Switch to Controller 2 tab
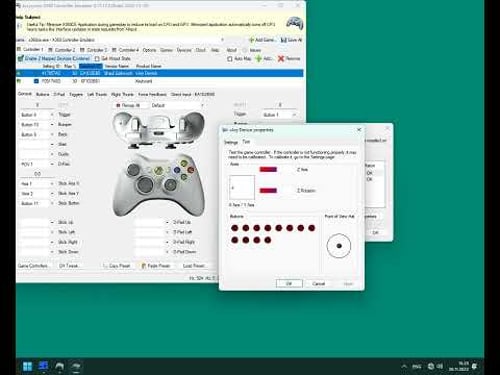This screenshot has width=500, height=375. pyautogui.click(x=62, y=50)
